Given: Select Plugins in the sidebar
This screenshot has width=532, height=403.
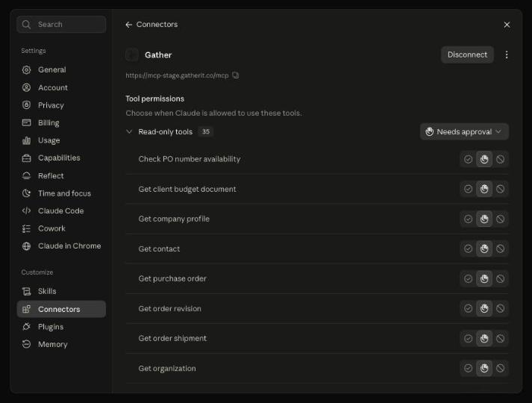Looking at the screenshot, I should 61,327.
